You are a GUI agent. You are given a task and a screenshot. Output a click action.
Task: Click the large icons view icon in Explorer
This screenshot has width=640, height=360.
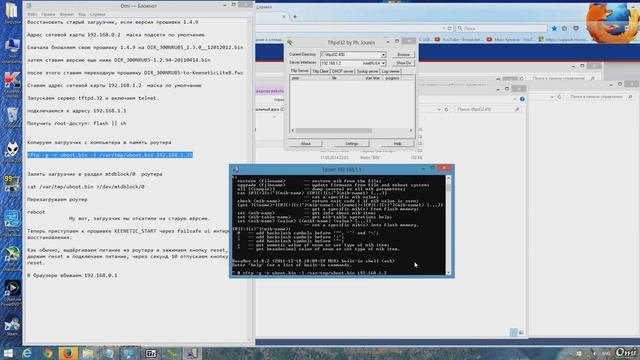(x=521, y=333)
